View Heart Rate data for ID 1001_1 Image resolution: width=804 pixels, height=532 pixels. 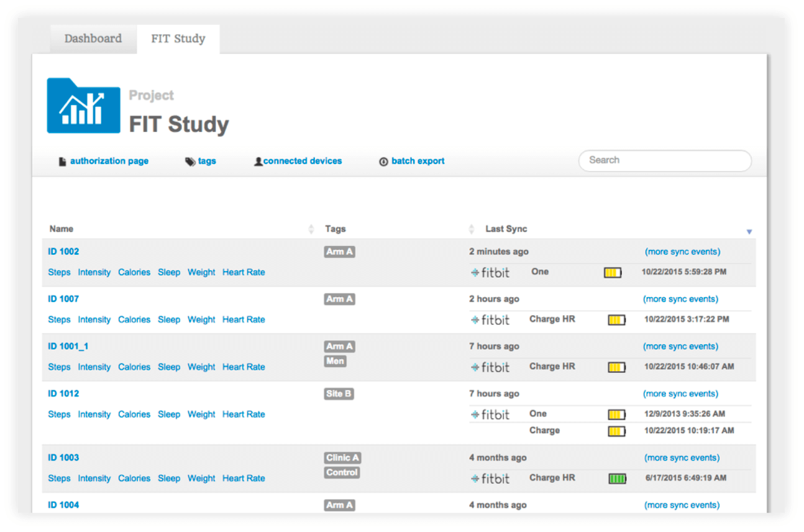coord(243,367)
